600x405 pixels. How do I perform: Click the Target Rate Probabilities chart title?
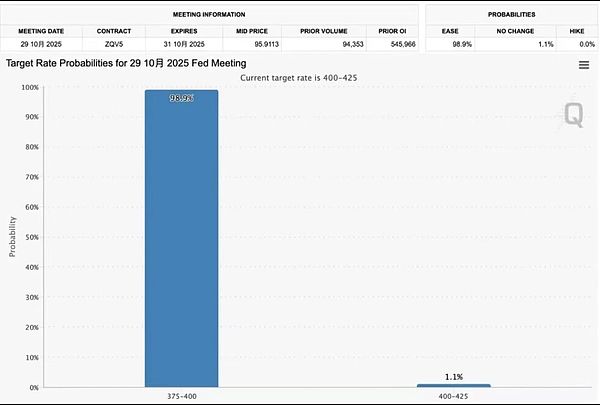pyautogui.click(x=126, y=63)
